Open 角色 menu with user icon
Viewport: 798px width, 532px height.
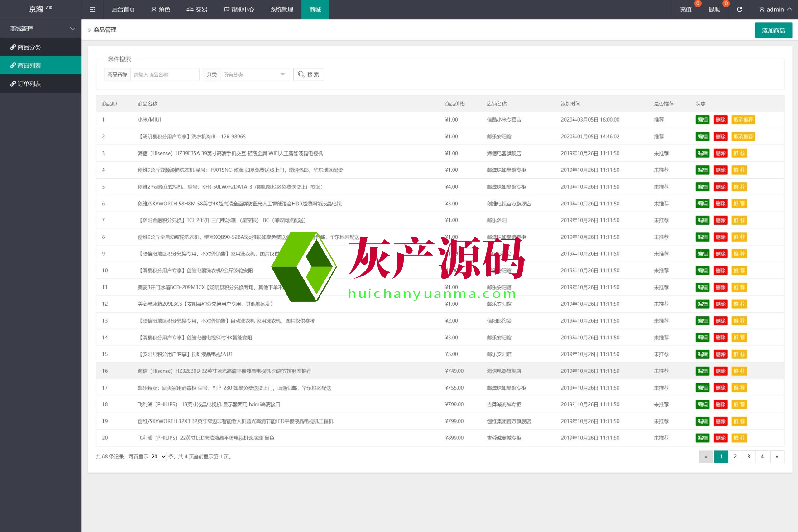(161, 9)
